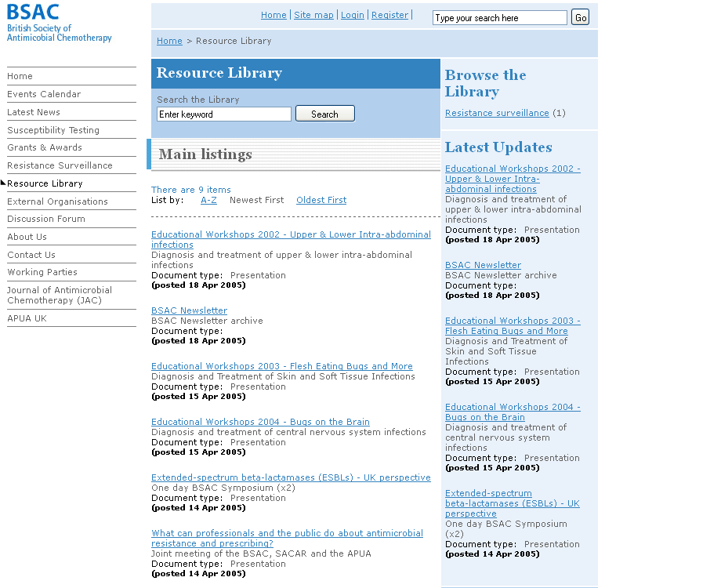Click the Go search button
The height and width of the screenshot is (588, 721).
click(580, 18)
